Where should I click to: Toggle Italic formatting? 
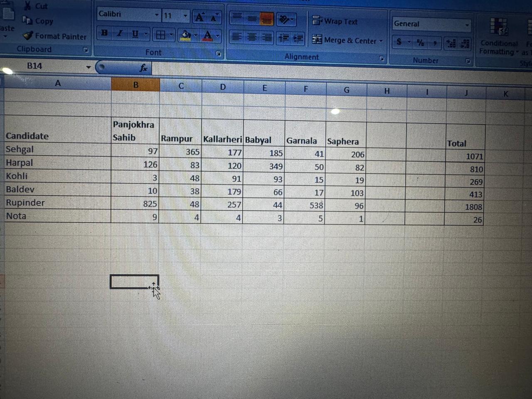[x=119, y=33]
